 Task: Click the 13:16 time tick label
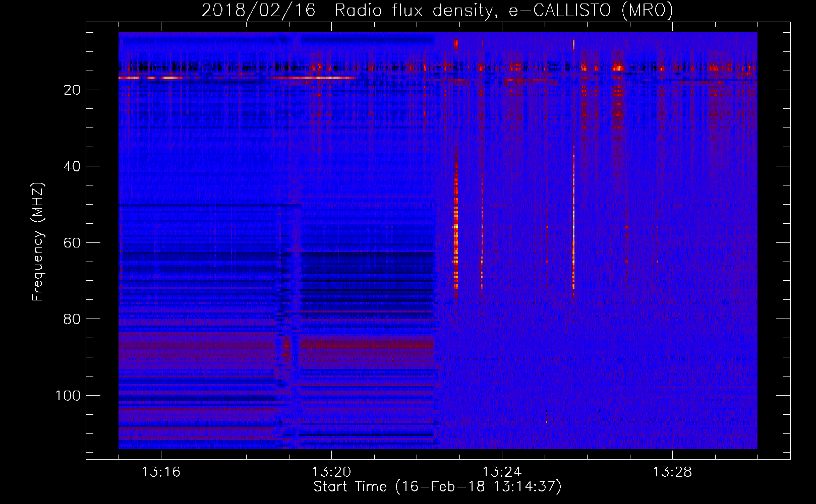point(161,472)
